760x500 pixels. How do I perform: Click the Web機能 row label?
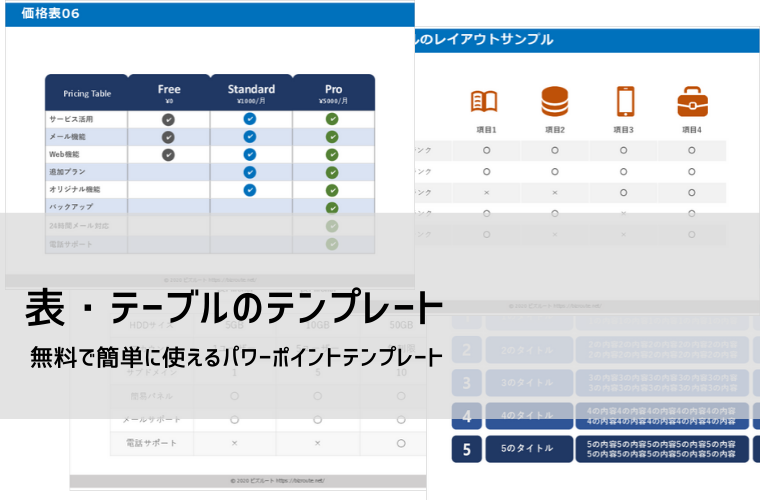click(x=64, y=154)
